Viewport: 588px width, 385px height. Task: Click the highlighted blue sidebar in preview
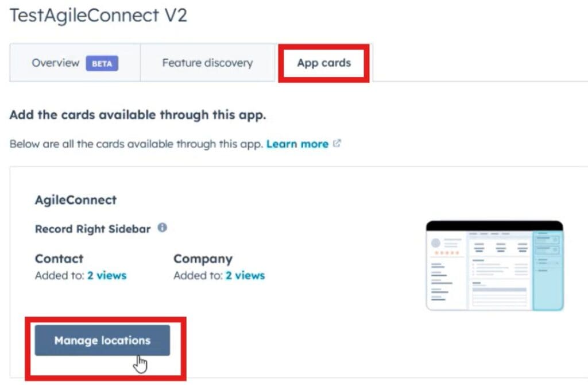click(548, 271)
